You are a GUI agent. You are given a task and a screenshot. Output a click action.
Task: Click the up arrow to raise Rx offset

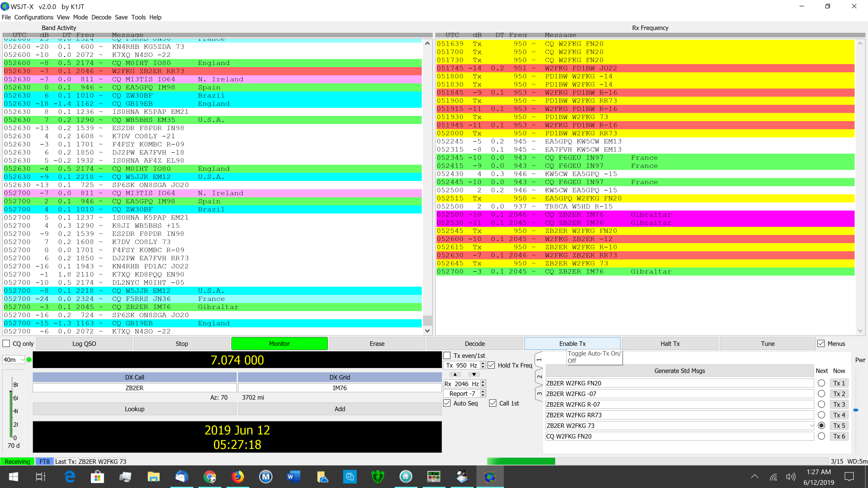(455, 374)
